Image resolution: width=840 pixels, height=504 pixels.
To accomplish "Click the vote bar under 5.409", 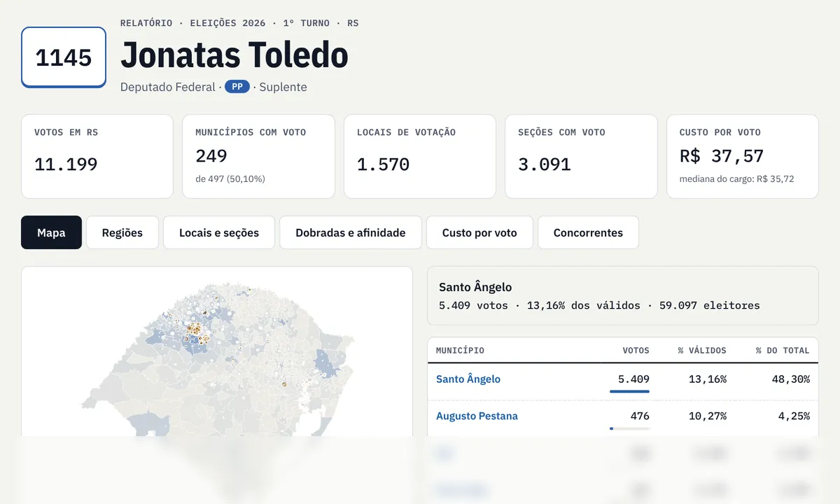I will (629, 391).
